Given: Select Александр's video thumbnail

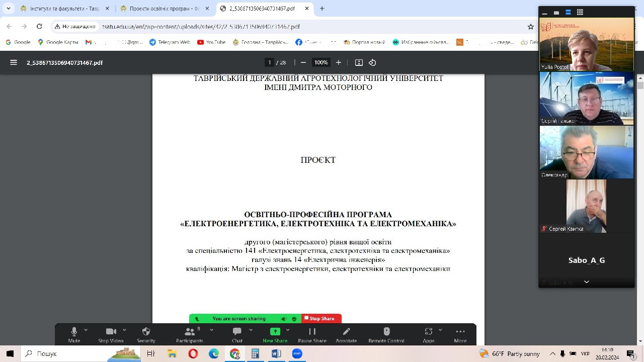Looking at the screenshot, I should pos(587,152).
